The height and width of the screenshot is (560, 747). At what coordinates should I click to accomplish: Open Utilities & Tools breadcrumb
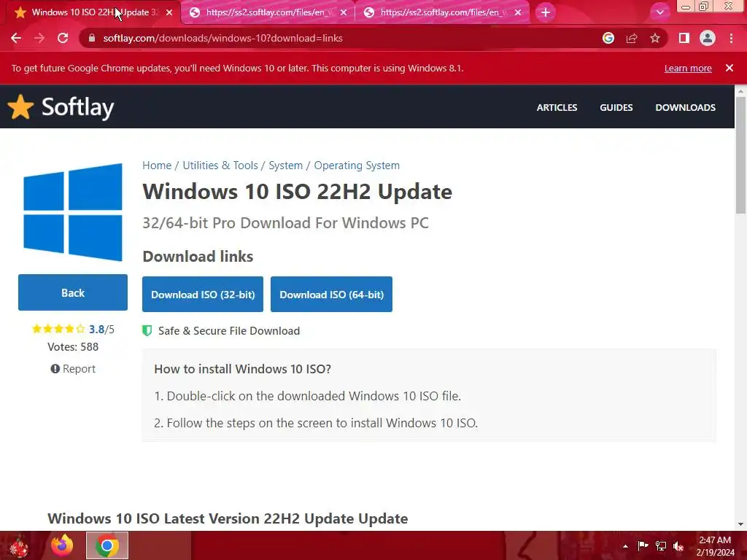(220, 166)
